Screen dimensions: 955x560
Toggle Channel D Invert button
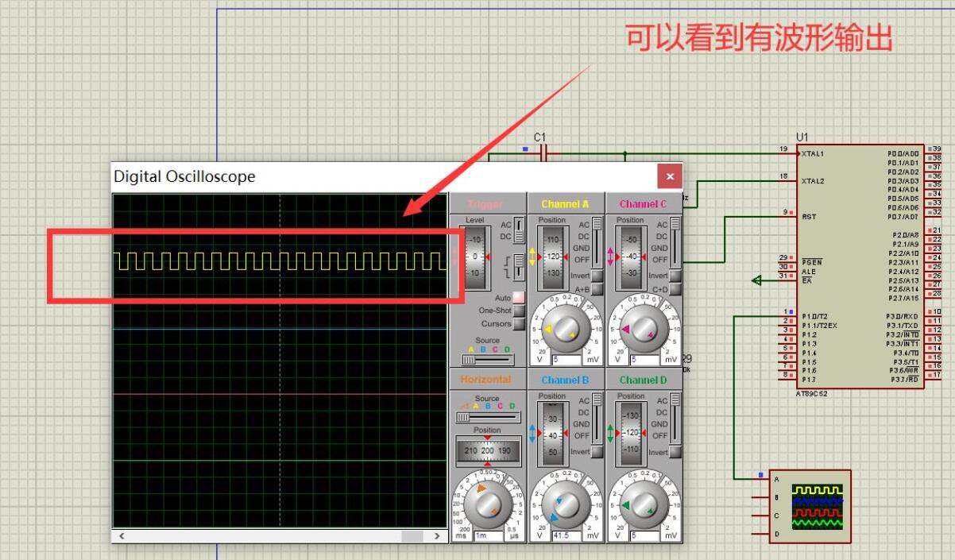(675, 451)
